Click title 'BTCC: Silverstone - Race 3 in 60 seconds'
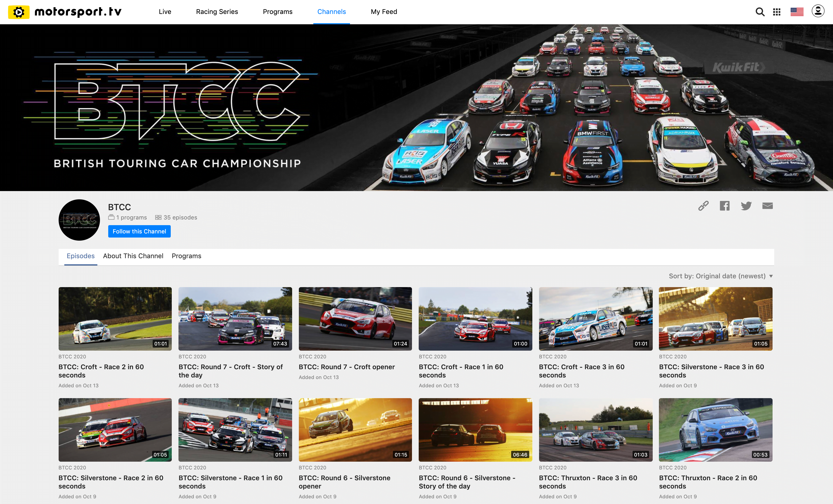 coord(711,371)
